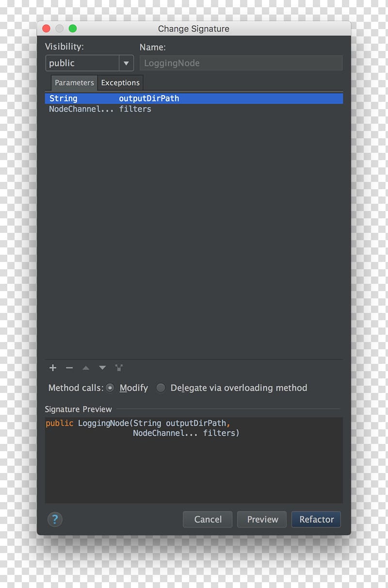Remove the selected parameter with the minus icon
This screenshot has height=588, width=388.
69,368
